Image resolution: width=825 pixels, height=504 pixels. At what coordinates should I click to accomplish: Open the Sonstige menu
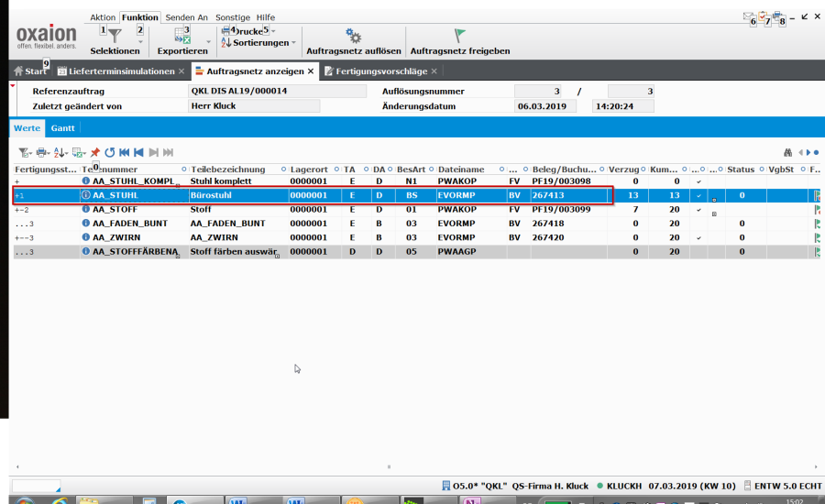coord(233,17)
